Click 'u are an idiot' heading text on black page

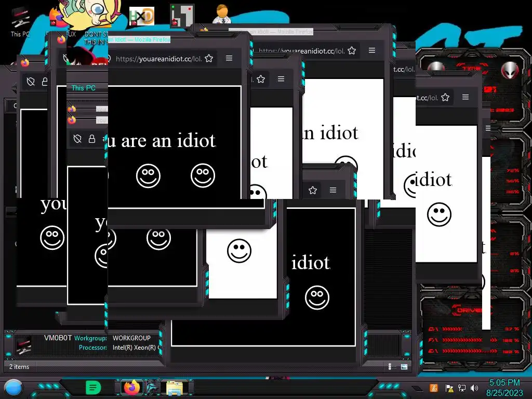click(x=162, y=140)
